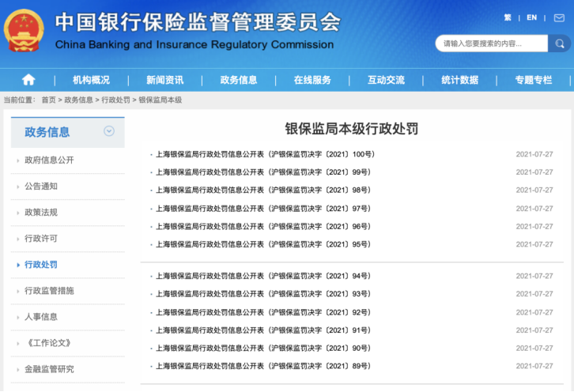Open penalty notice 〔2021〕99号
This screenshot has width=574, height=392.
tap(263, 172)
